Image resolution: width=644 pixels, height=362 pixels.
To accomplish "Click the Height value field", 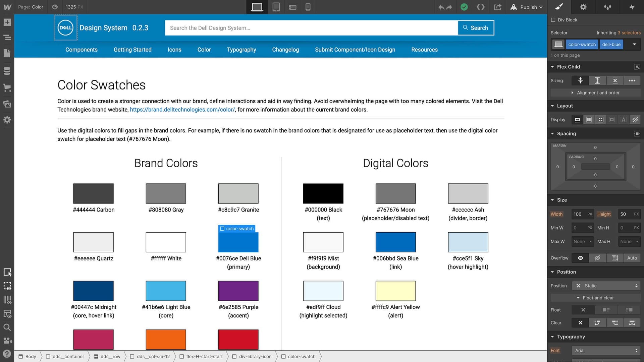I will (629, 214).
